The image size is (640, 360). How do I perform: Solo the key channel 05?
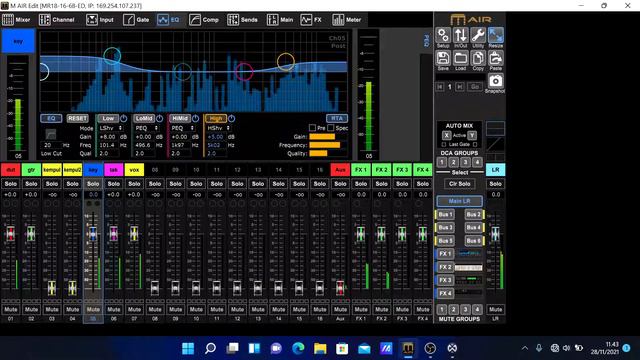tap(93, 184)
